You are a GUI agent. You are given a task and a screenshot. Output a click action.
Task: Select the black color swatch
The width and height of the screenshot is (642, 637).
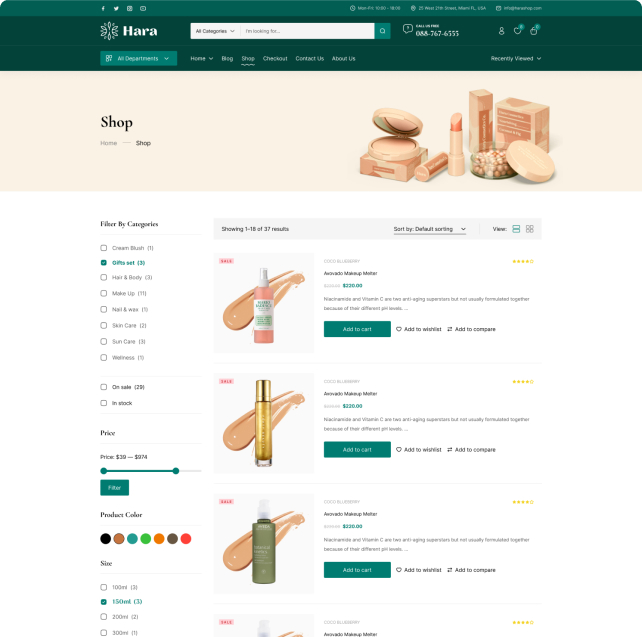106,539
